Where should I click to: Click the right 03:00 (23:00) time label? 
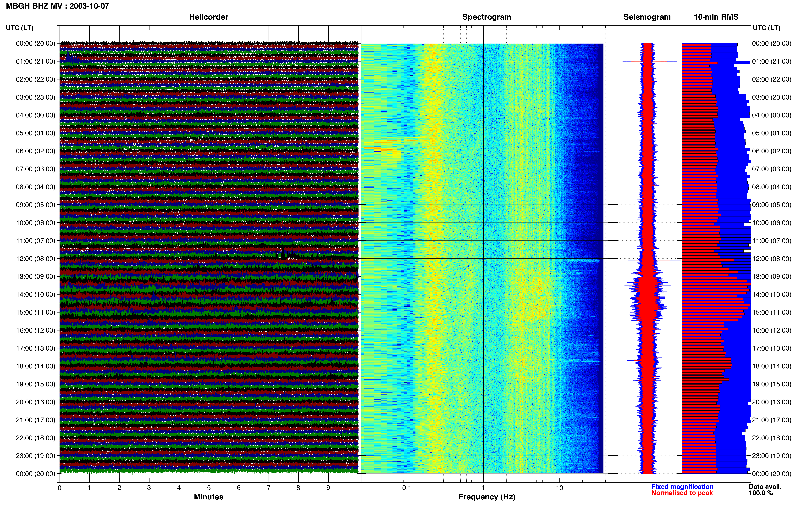pos(772,97)
